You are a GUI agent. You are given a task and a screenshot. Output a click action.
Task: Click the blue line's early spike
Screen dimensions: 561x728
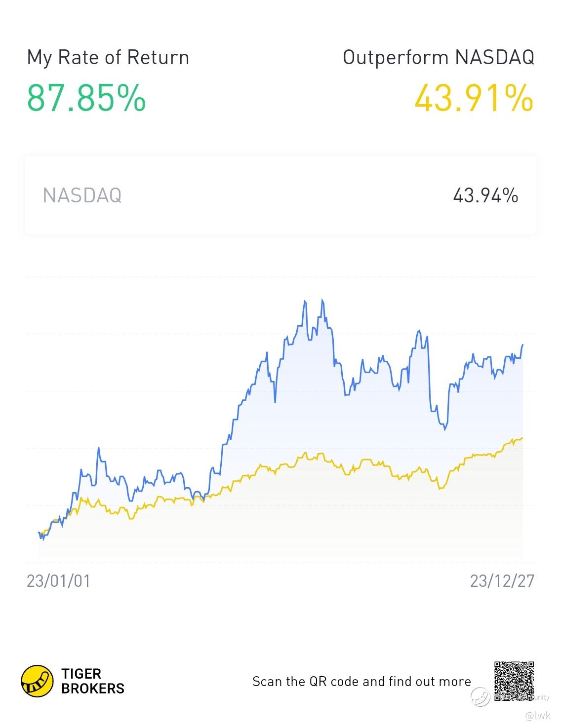pos(99,448)
